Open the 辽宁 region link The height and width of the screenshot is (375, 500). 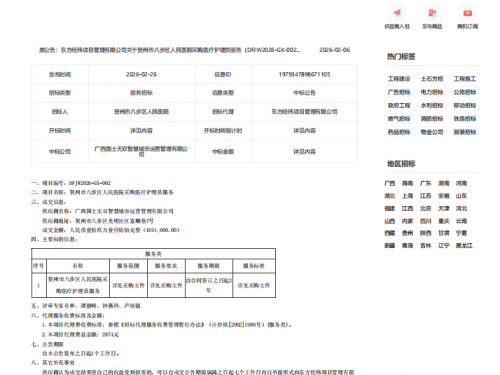[444, 246]
